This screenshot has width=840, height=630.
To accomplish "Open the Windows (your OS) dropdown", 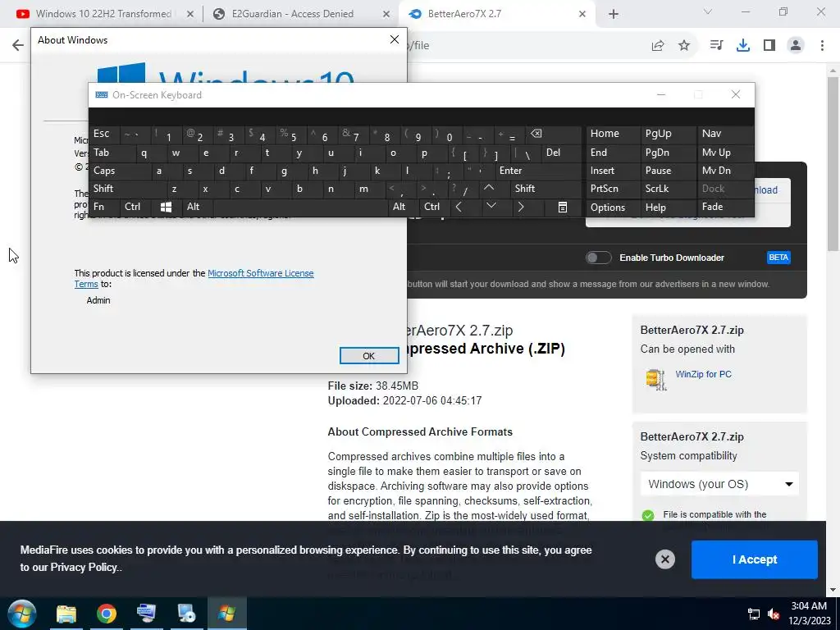I will coord(719,484).
